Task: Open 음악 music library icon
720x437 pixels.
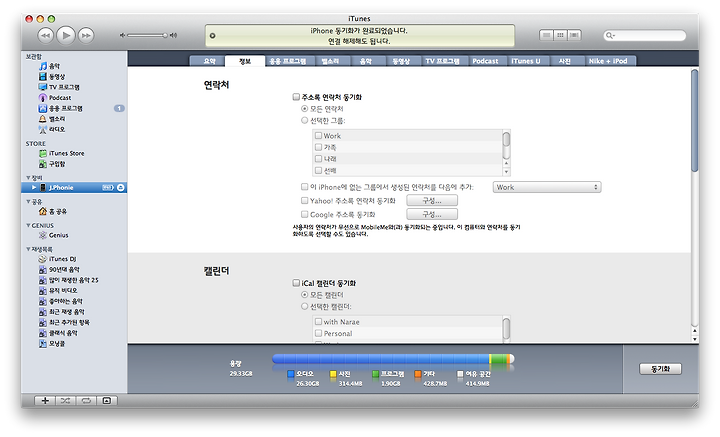Action: point(43,66)
